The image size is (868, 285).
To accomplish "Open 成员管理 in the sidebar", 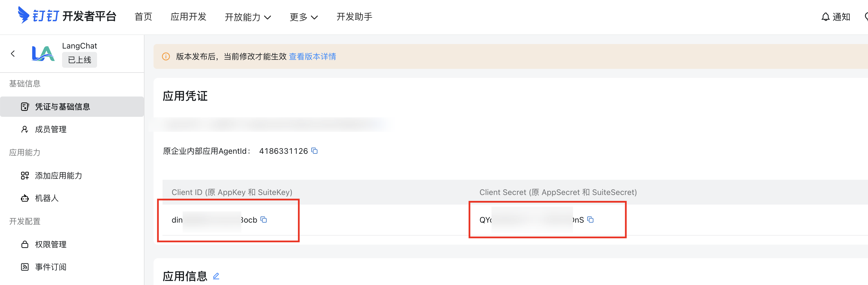I will tap(51, 129).
